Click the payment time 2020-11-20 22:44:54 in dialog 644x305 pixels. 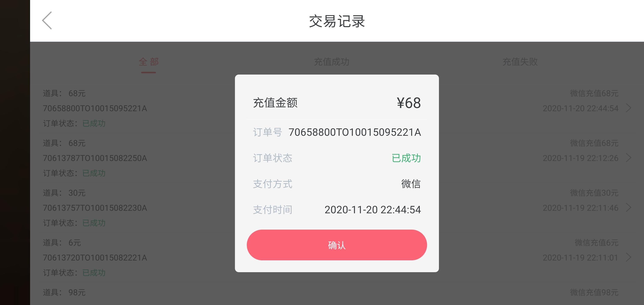coord(373,210)
